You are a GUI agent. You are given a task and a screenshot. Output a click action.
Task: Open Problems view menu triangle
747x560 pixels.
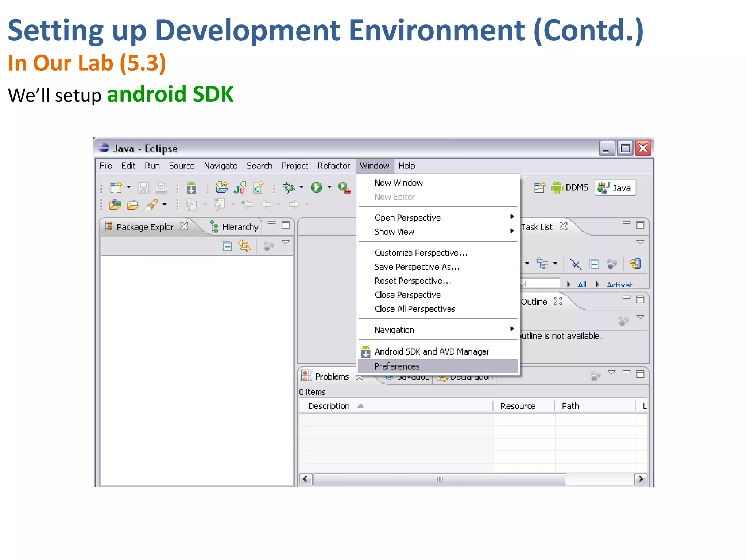(x=612, y=372)
